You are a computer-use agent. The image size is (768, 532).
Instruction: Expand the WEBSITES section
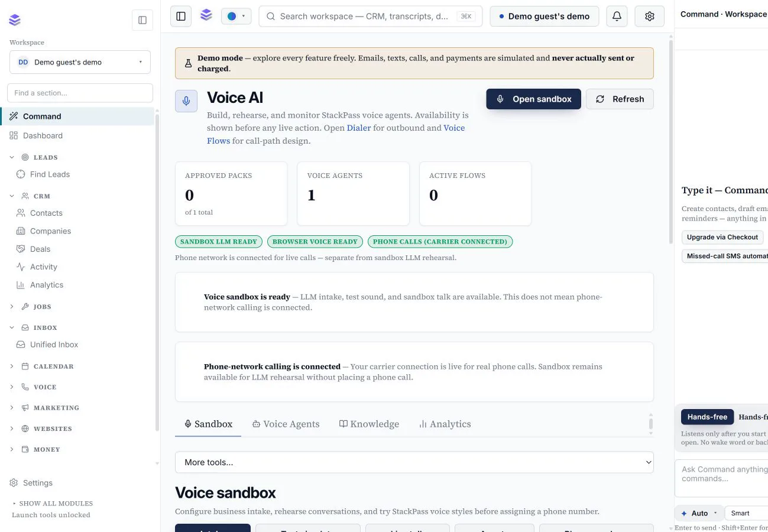[12, 429]
